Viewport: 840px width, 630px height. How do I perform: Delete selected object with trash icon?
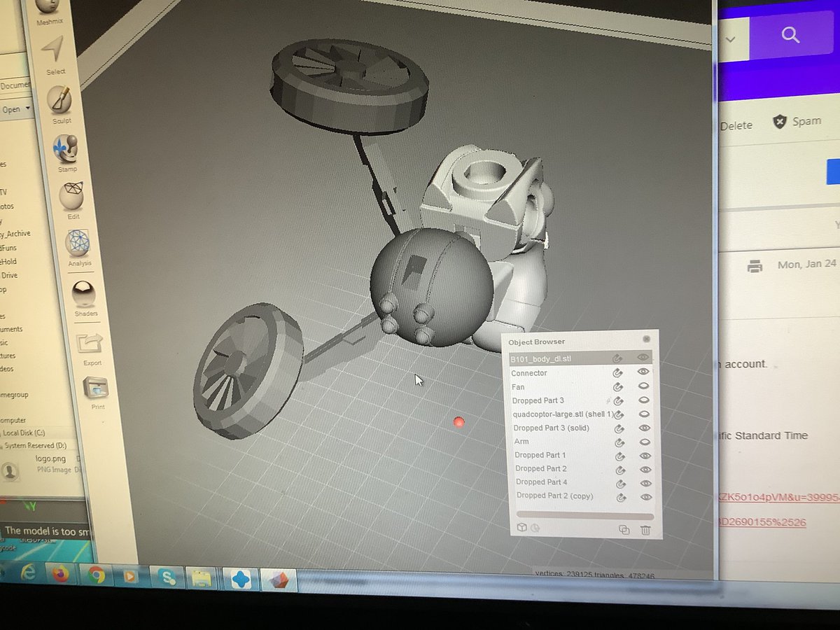click(645, 531)
